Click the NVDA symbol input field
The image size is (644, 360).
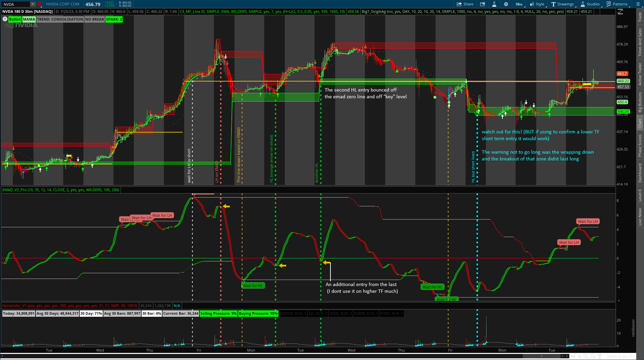[16, 4]
